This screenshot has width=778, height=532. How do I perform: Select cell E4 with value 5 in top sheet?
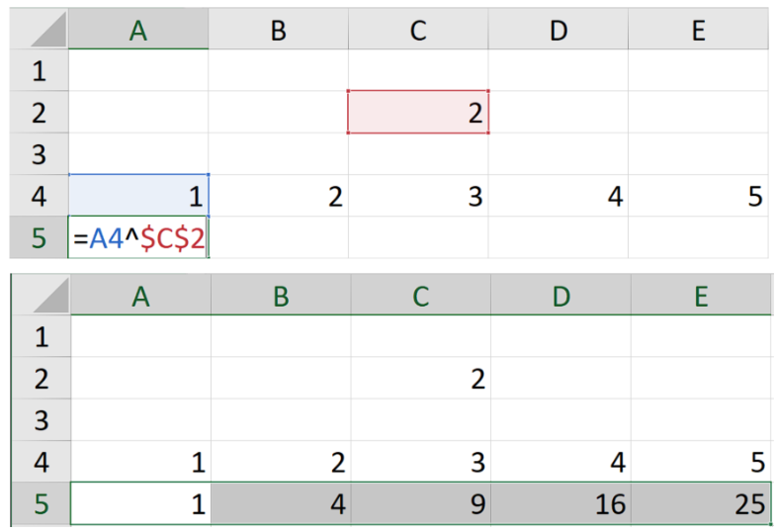pyautogui.click(x=698, y=195)
